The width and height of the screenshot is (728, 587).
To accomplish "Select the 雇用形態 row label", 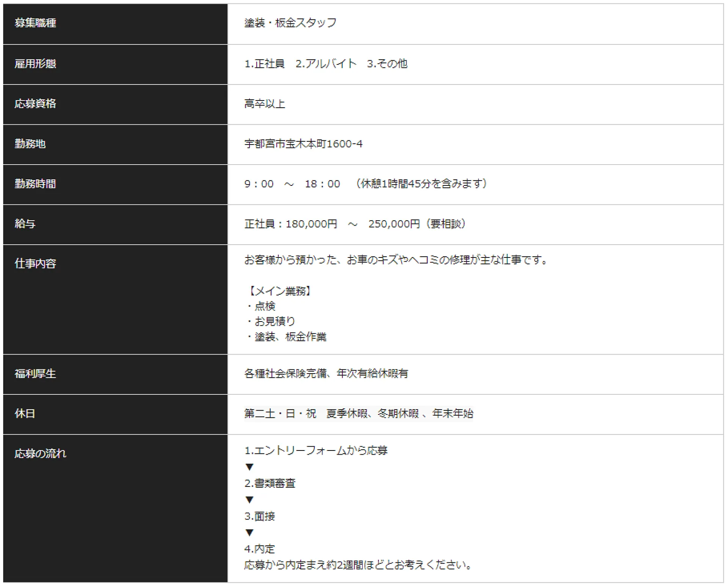I will [x=35, y=64].
